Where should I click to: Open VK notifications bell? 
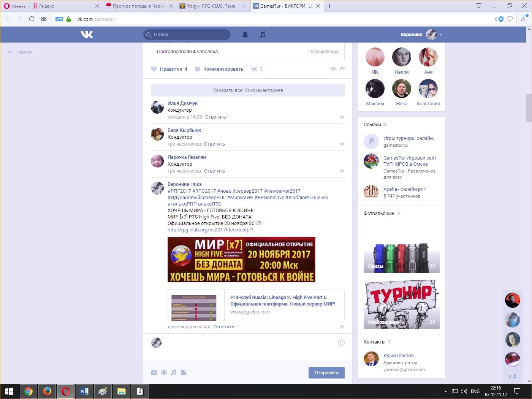(x=245, y=35)
